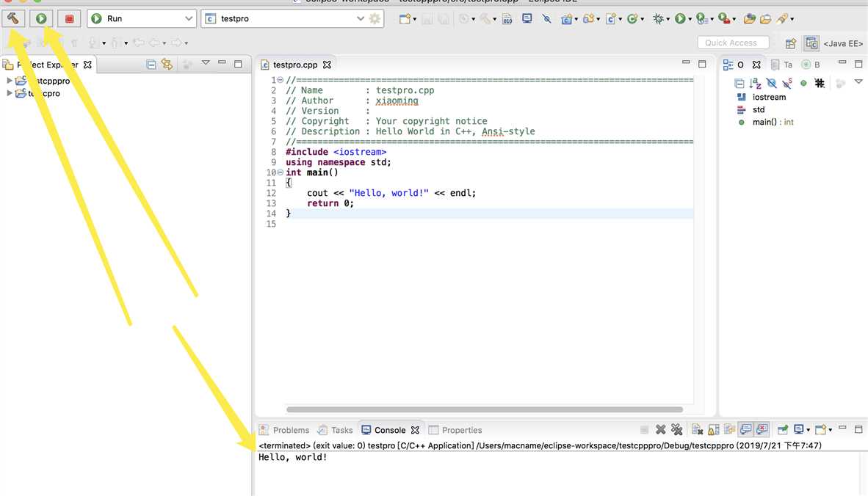Click the Open Perspective icon

[790, 43]
